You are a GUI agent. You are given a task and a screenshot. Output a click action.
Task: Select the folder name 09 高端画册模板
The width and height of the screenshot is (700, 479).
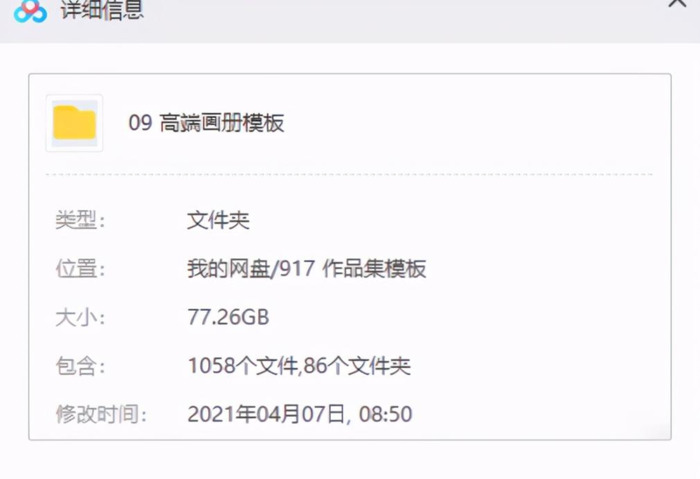(x=206, y=123)
